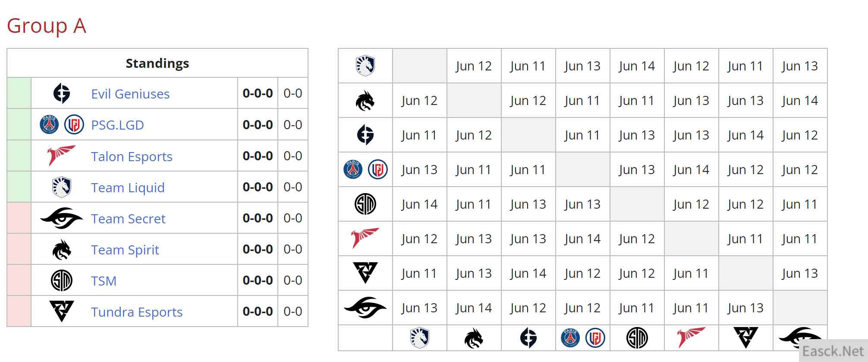Screen dimensions: 868x362
Task: Select Team Liquid logo in crosstable's top row
Action: pyautogui.click(x=365, y=66)
